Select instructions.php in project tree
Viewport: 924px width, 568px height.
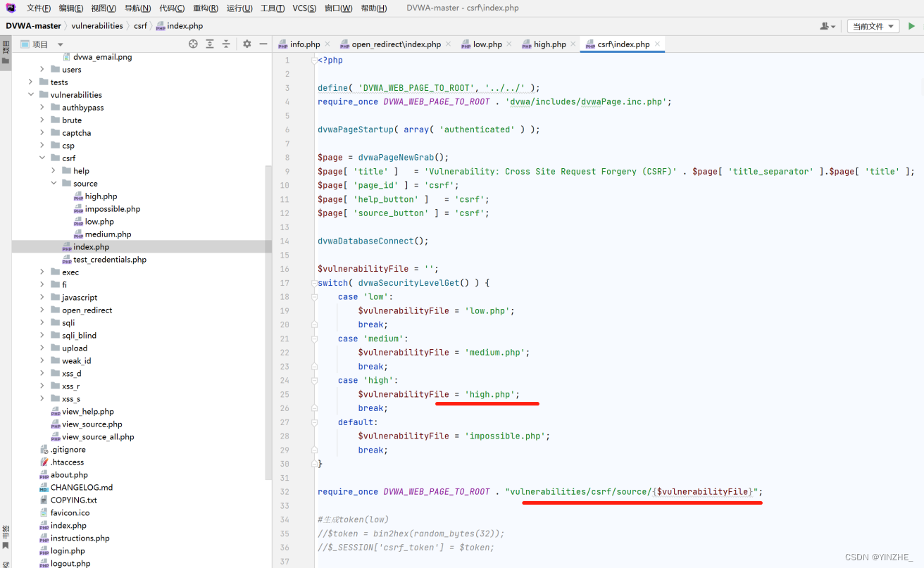75,538
